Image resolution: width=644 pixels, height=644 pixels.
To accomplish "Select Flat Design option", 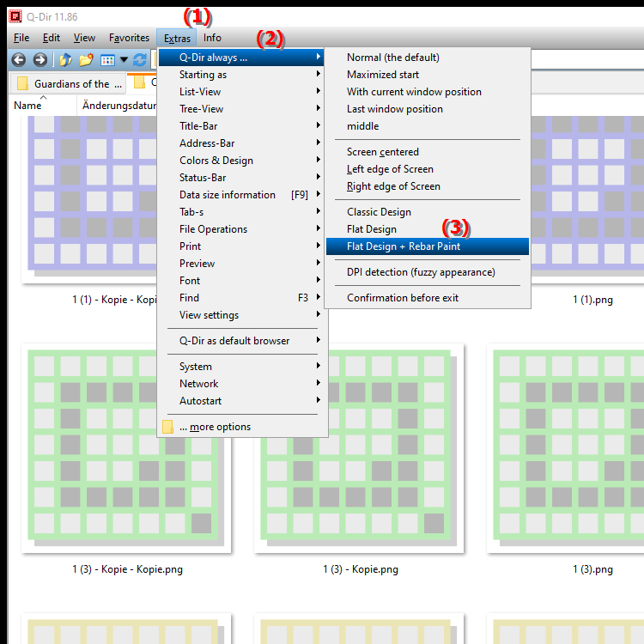I will coord(427,229).
